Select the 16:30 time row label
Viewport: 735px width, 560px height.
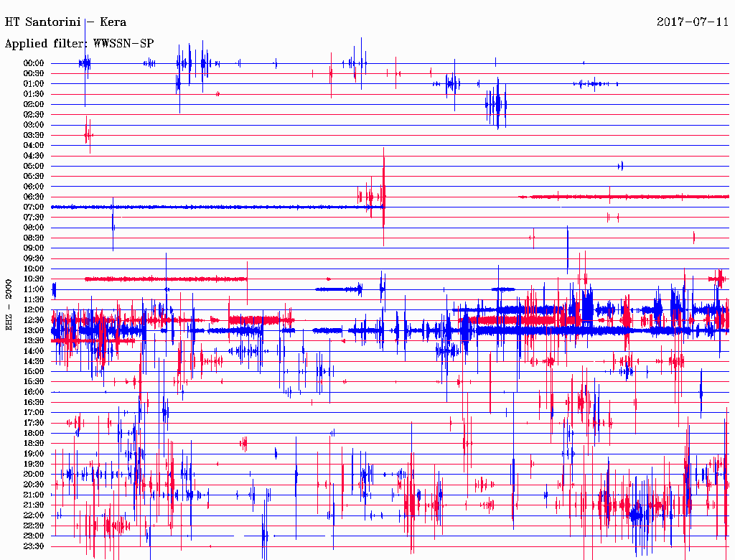(34, 403)
